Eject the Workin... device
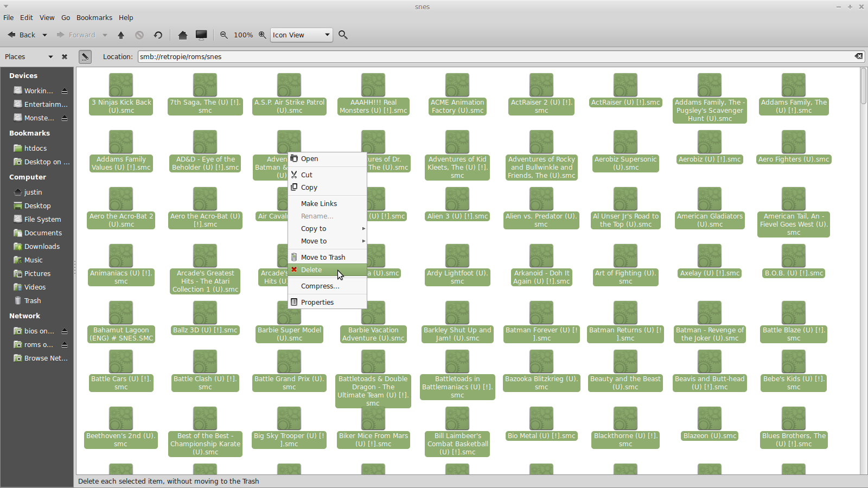Screen dimensions: 868x488 [x=65, y=91]
